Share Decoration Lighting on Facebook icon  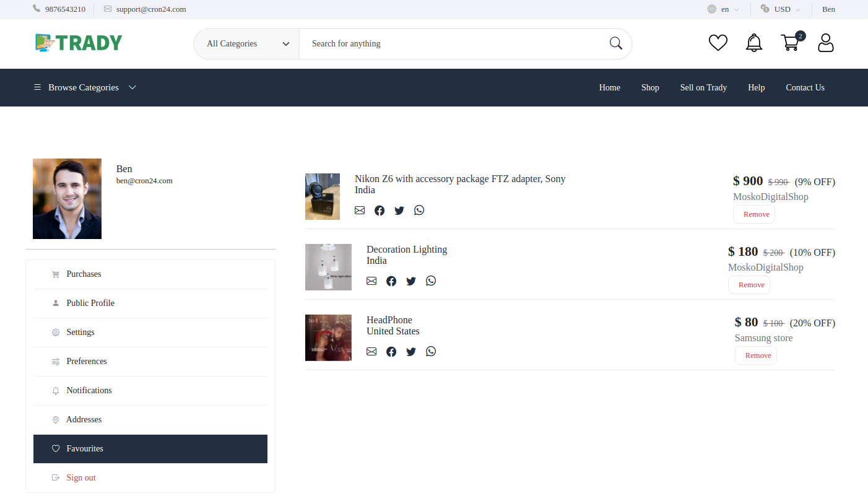[x=391, y=281]
